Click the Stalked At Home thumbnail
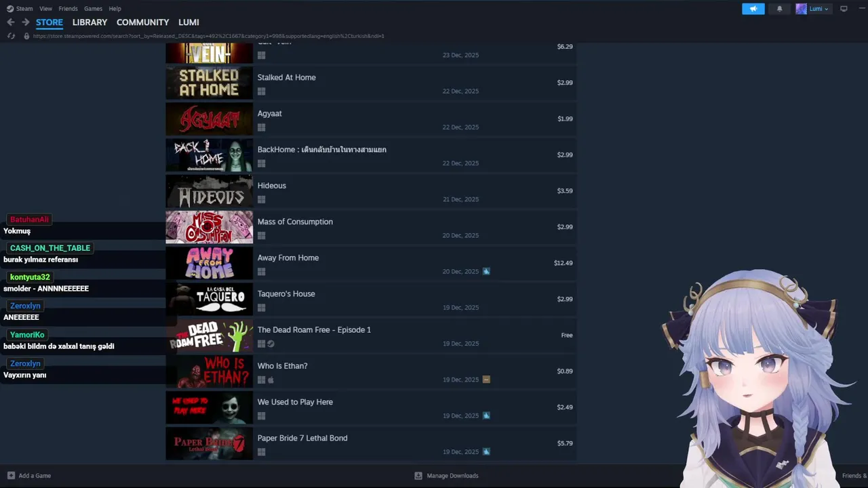868x488 pixels. (209, 83)
